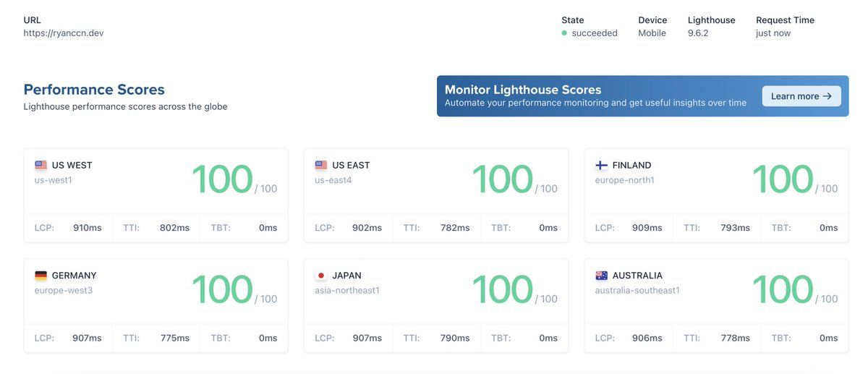Click the Device value Mobile
Image resolution: width=868 pixels, height=374 pixels.
[652, 33]
